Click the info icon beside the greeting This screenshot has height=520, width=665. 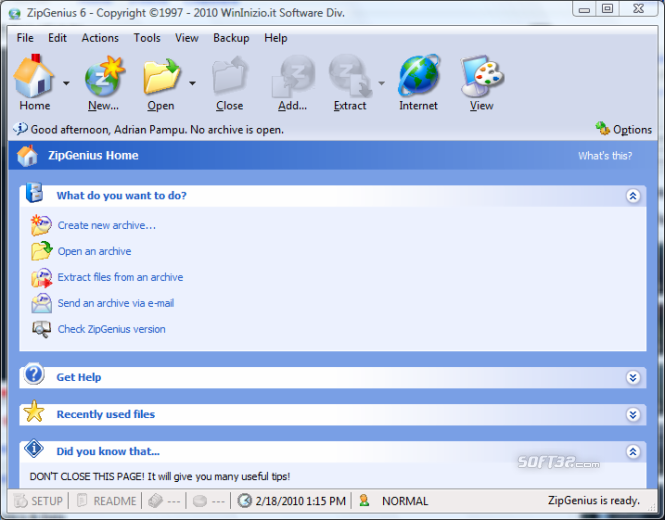tap(20, 128)
